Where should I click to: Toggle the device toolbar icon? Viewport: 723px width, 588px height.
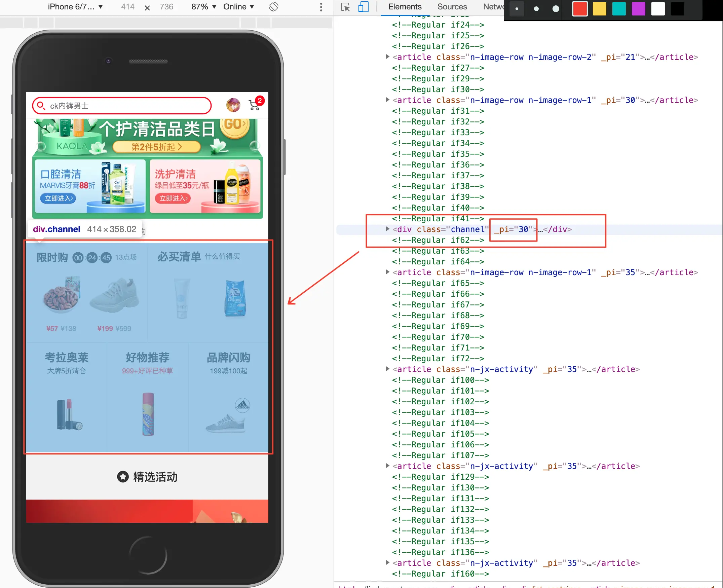click(x=364, y=7)
